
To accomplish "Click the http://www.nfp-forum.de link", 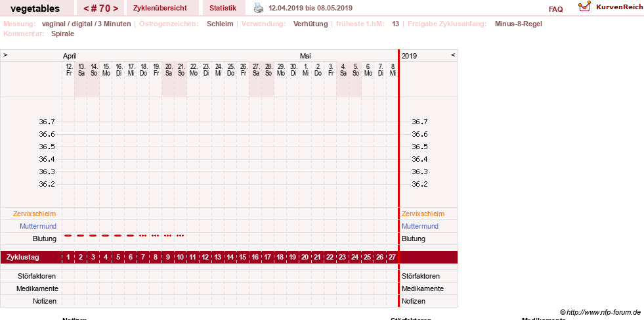I will click(600, 312).
